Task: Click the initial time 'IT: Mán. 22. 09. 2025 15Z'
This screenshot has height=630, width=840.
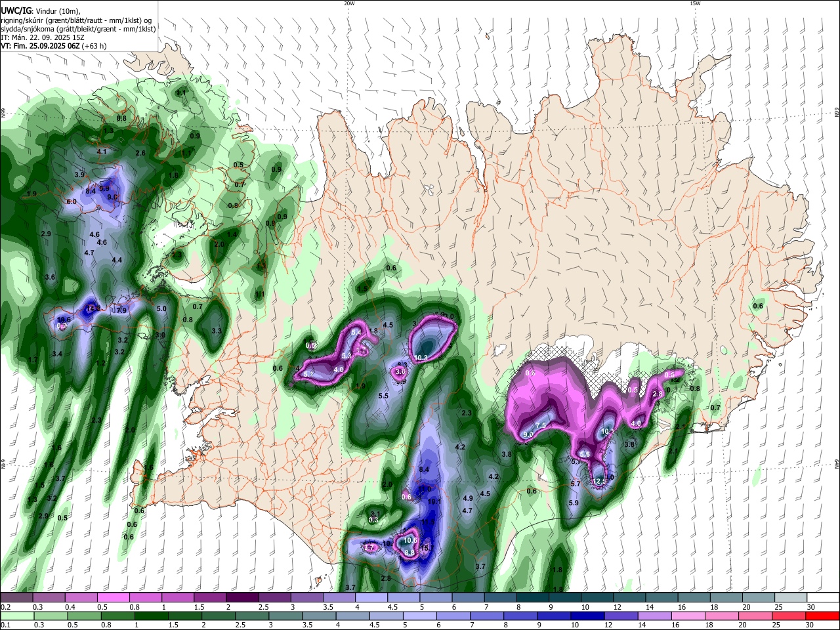Action: 42,37
